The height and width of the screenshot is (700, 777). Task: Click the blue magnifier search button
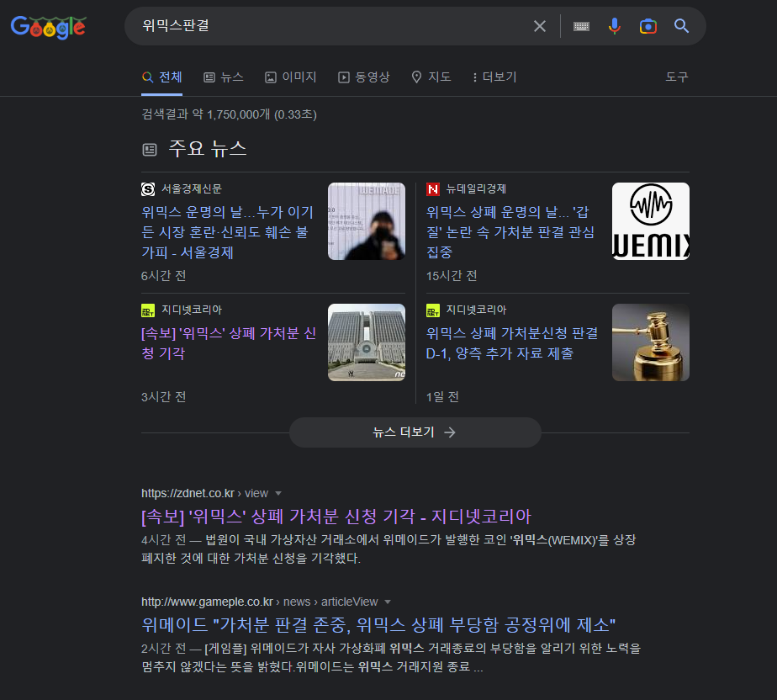point(681,26)
